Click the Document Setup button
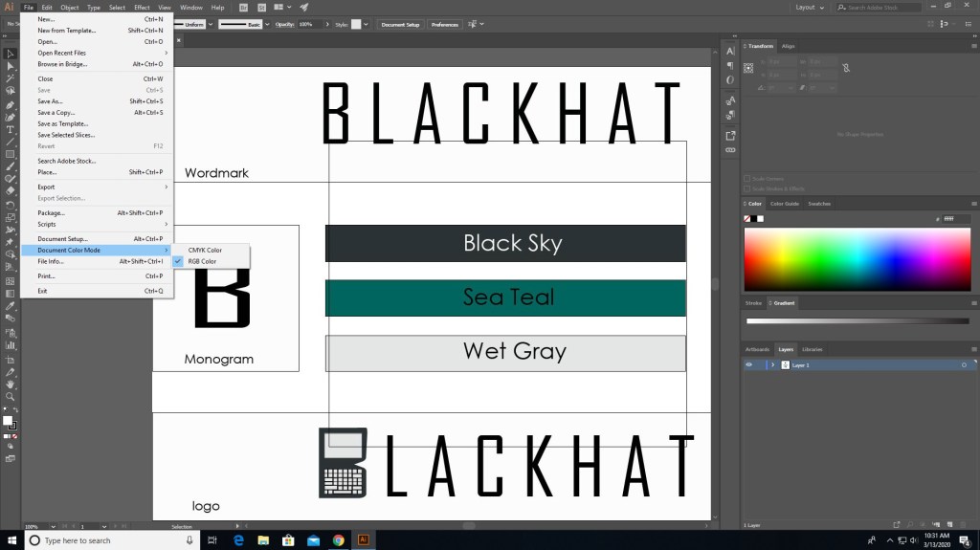980x550 pixels. pos(399,24)
